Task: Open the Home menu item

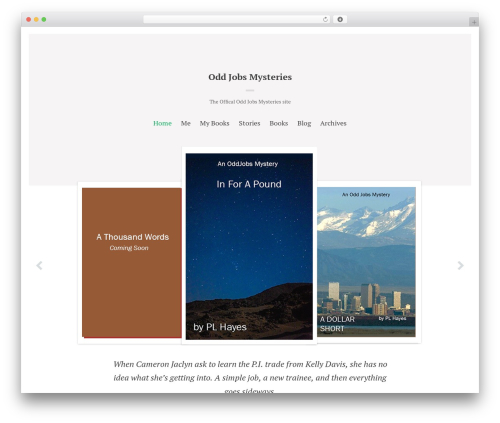Action: coord(162,123)
